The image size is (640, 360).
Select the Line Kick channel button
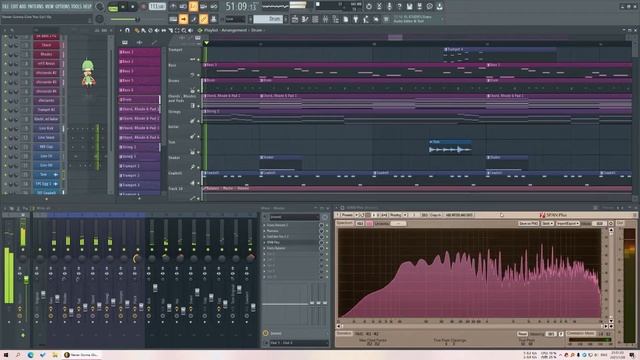click(46, 129)
